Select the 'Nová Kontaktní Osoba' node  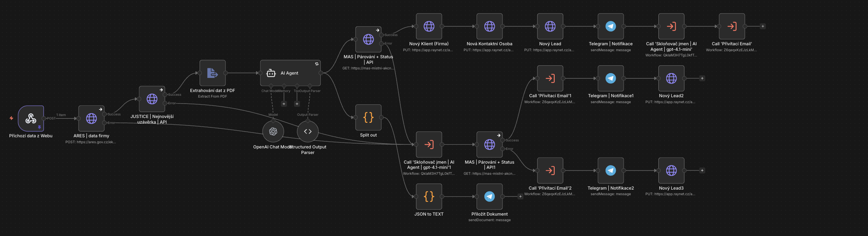click(490, 26)
